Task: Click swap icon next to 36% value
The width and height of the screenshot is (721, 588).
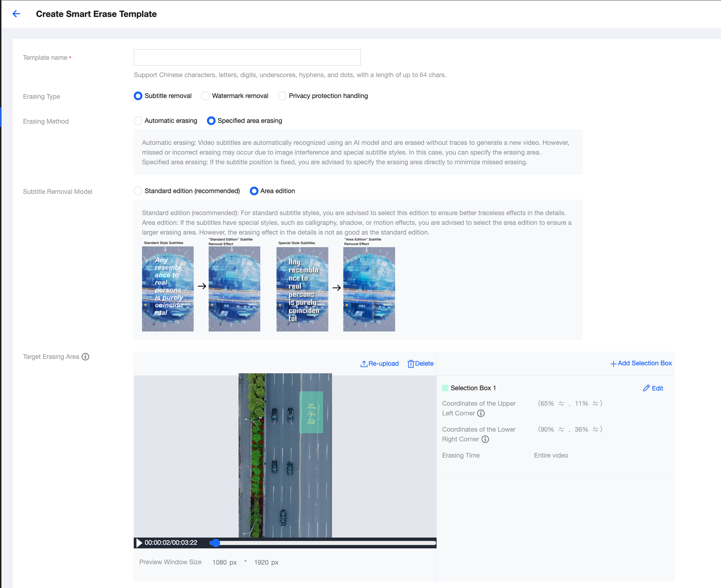Action: pos(595,429)
